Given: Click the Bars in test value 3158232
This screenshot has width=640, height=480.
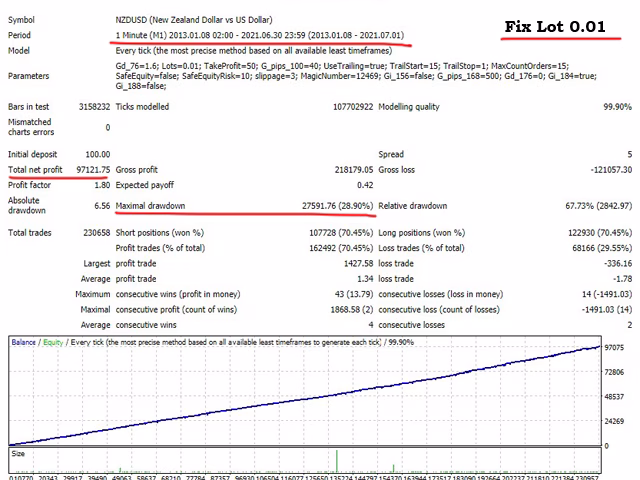Looking at the screenshot, I should [90, 106].
